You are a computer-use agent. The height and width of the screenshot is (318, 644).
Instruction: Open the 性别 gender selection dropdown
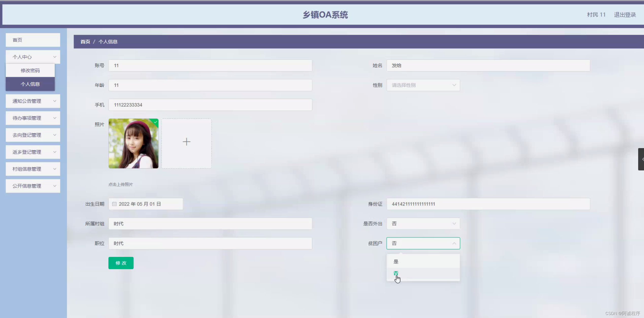[423, 85]
